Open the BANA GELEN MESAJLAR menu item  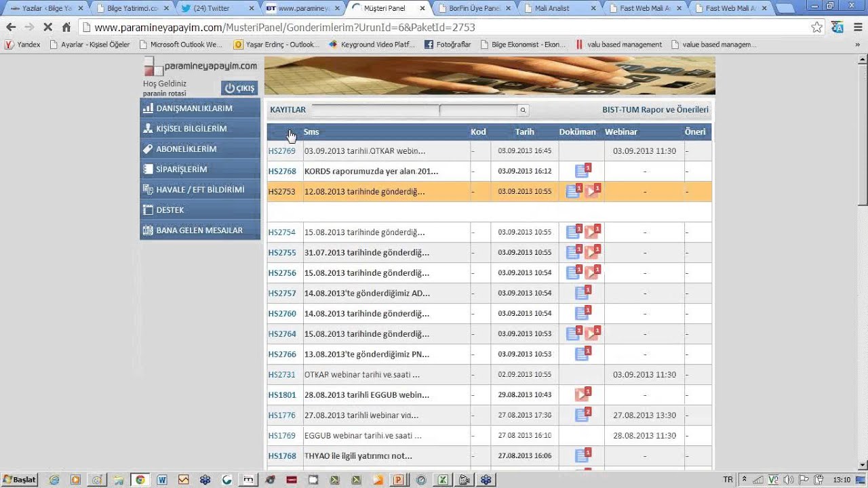[200, 230]
